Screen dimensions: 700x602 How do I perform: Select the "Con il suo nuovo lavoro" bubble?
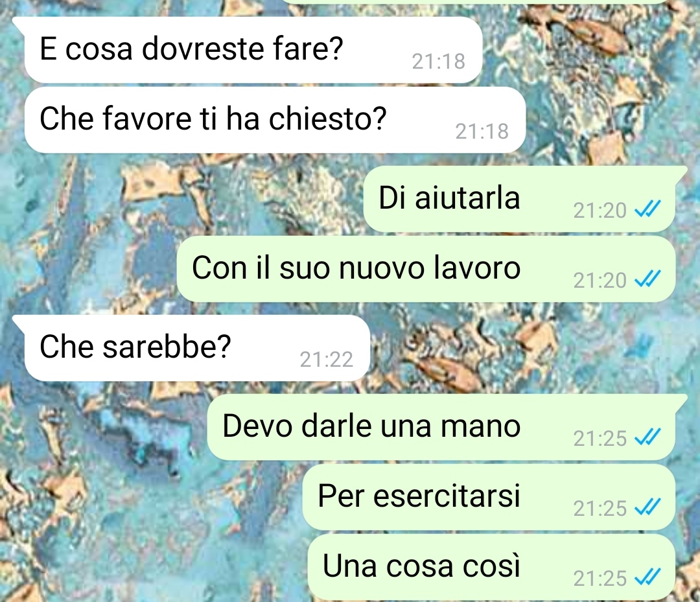(x=426, y=269)
